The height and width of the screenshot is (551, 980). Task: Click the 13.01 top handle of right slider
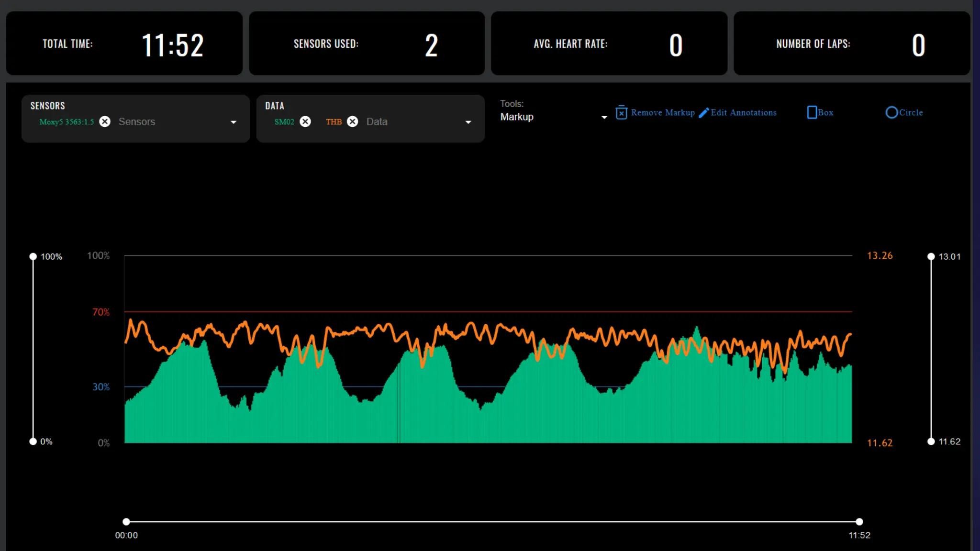pyautogui.click(x=931, y=257)
